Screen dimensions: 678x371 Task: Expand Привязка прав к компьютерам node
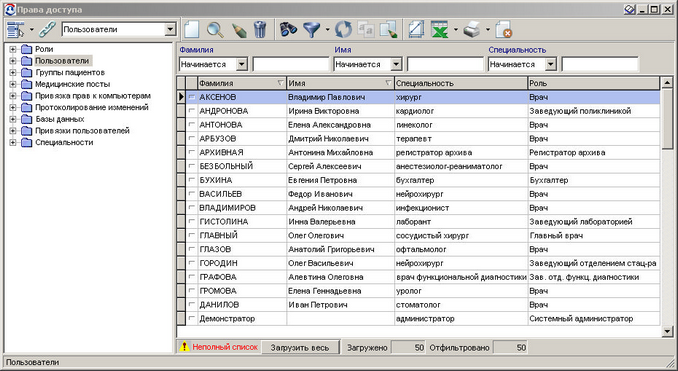(x=13, y=96)
